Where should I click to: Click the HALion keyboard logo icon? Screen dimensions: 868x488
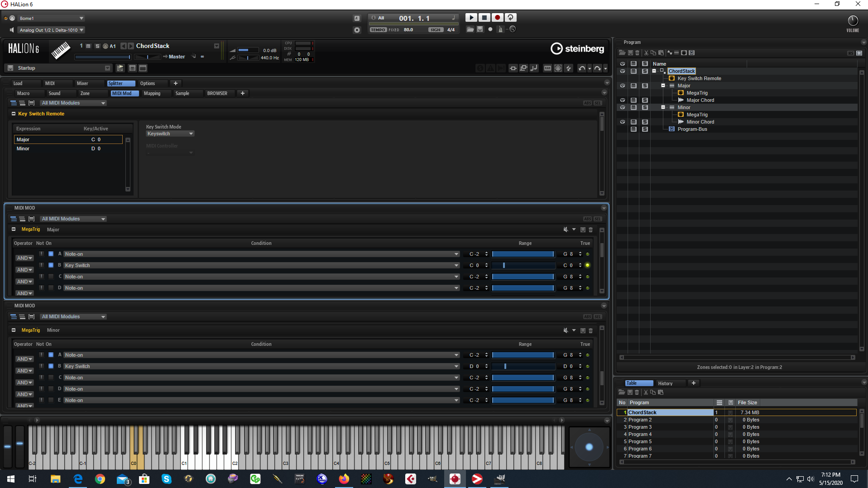pos(61,50)
